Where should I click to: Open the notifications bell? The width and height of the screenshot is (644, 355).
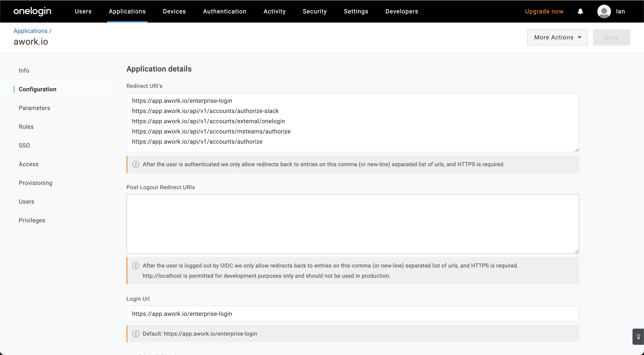pos(580,11)
